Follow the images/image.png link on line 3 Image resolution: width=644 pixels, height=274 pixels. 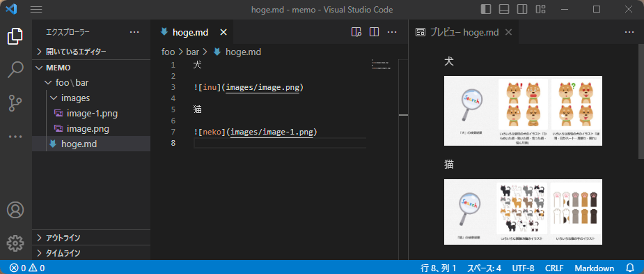pyautogui.click(x=262, y=87)
